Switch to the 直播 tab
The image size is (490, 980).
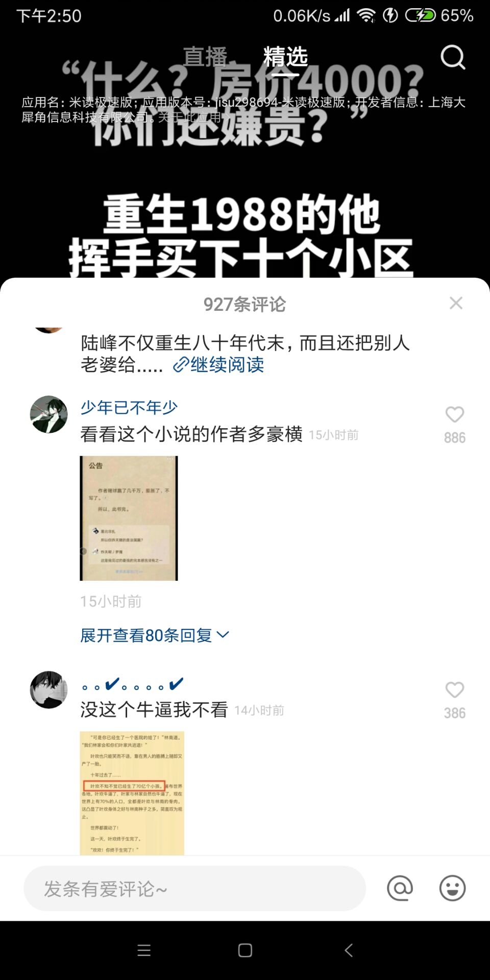point(205,57)
